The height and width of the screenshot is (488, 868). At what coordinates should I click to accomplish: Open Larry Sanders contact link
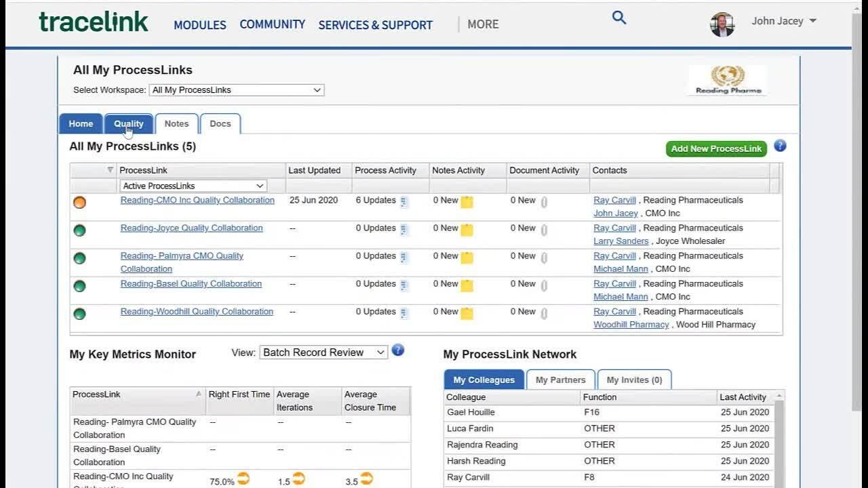coord(621,241)
